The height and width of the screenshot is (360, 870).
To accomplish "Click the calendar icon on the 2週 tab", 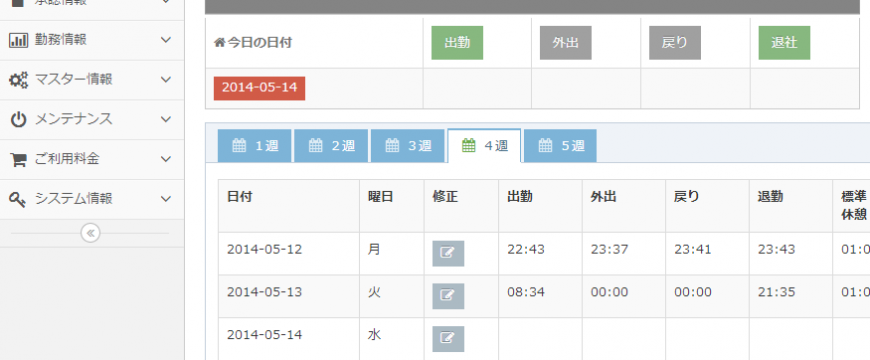I will point(315,146).
